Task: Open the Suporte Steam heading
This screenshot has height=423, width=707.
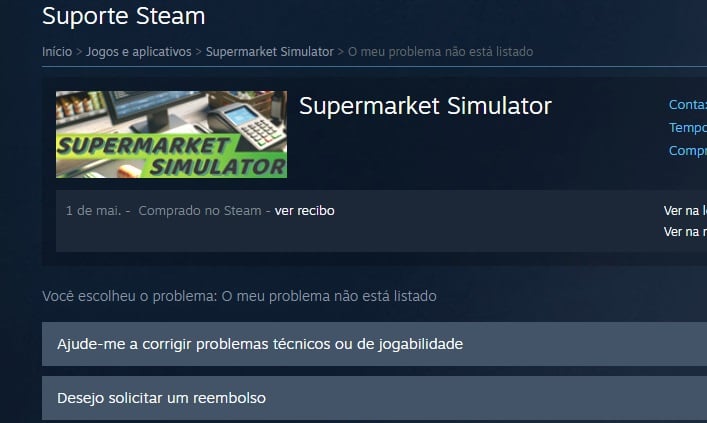Action: [124, 16]
